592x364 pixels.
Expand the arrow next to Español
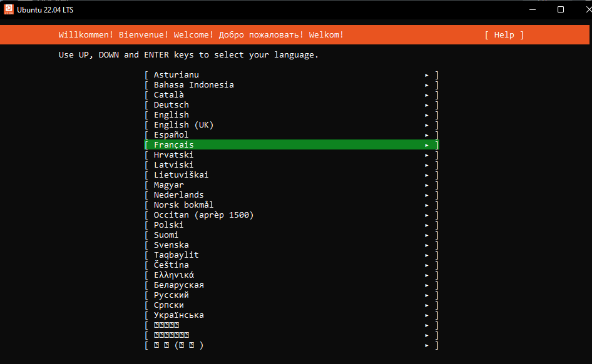[427, 135]
